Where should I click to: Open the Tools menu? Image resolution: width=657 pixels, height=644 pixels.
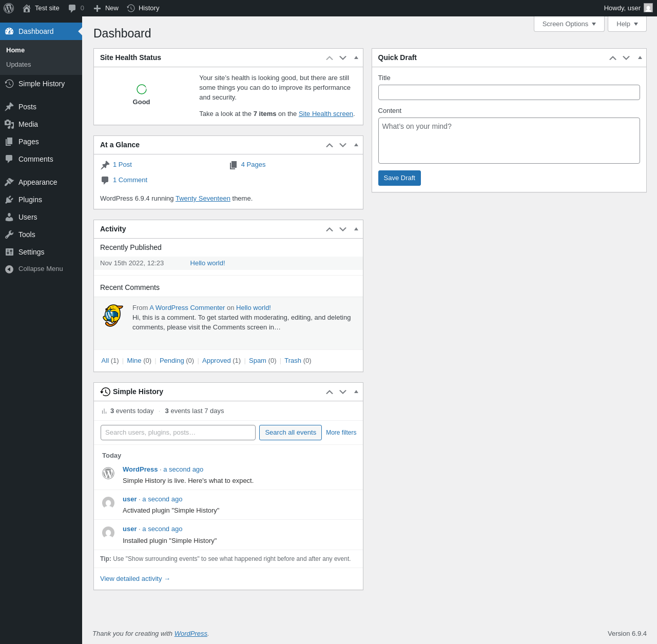click(x=41, y=235)
